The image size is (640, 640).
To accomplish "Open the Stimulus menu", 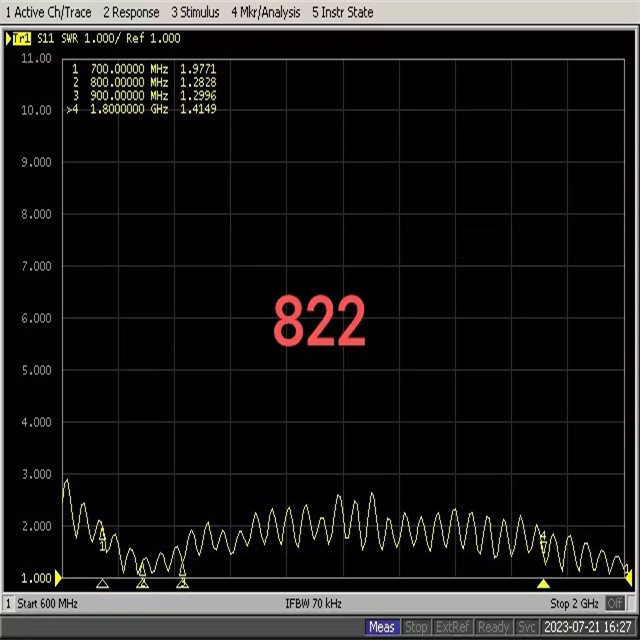I will 195,12.
